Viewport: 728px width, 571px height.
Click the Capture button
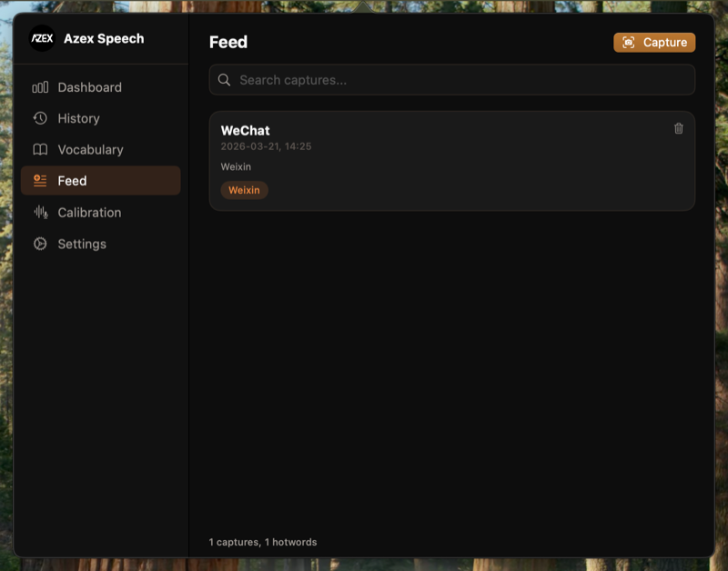[x=654, y=42]
